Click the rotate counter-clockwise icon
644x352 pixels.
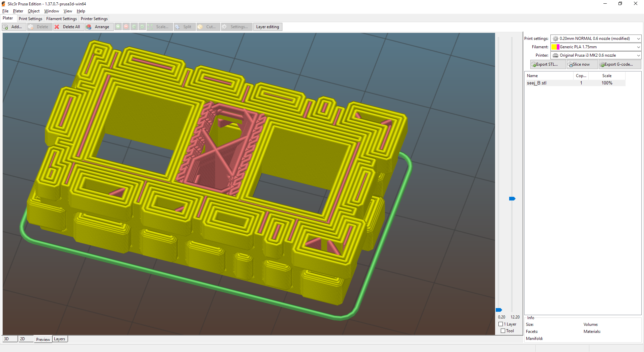134,26
